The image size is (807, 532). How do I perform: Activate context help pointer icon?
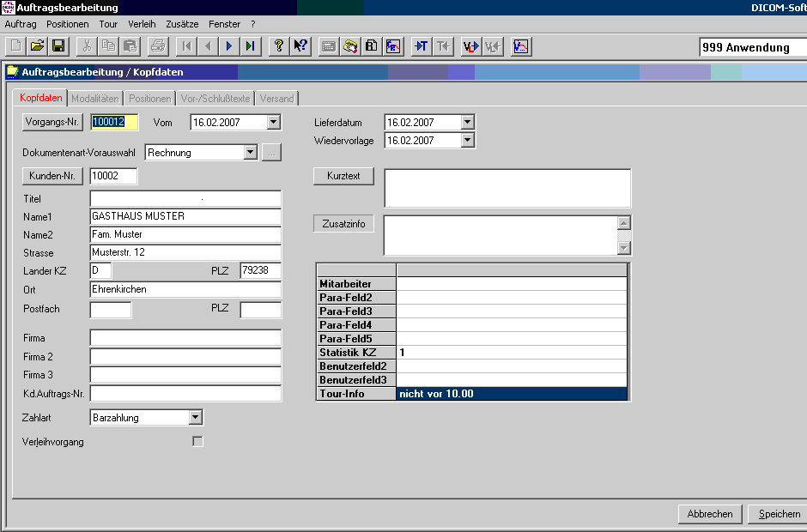(x=300, y=46)
